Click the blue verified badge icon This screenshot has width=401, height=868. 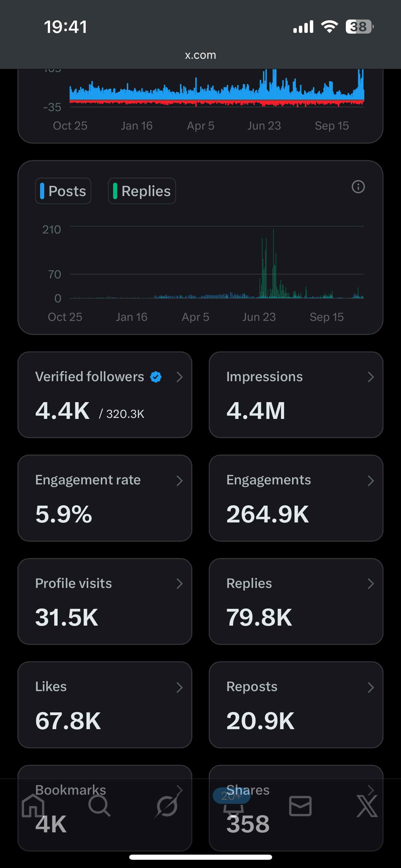coord(156,377)
